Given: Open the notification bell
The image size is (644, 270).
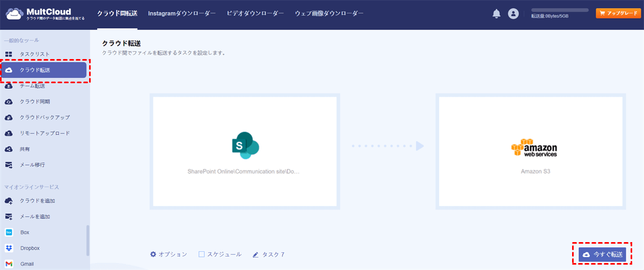Looking at the screenshot, I should click(x=496, y=14).
